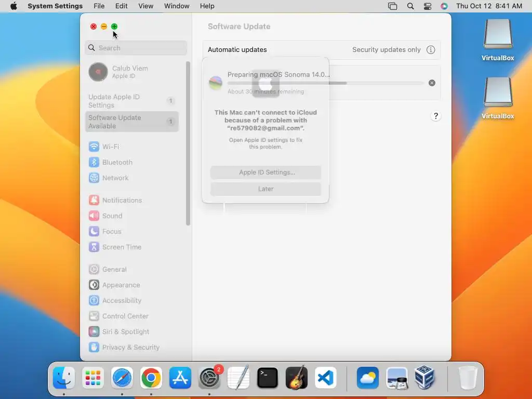The width and height of the screenshot is (532, 399).
Task: Open the Software Update help button
Action: coord(436,116)
